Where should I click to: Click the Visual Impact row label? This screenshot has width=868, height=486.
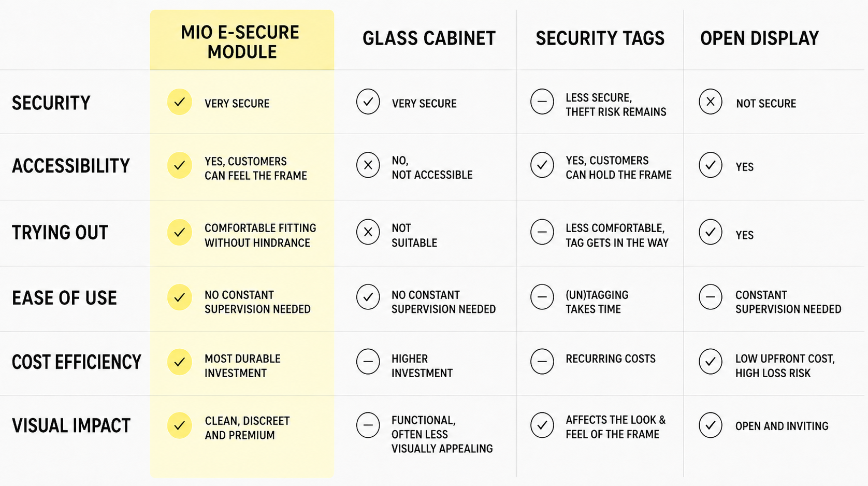[71, 425]
